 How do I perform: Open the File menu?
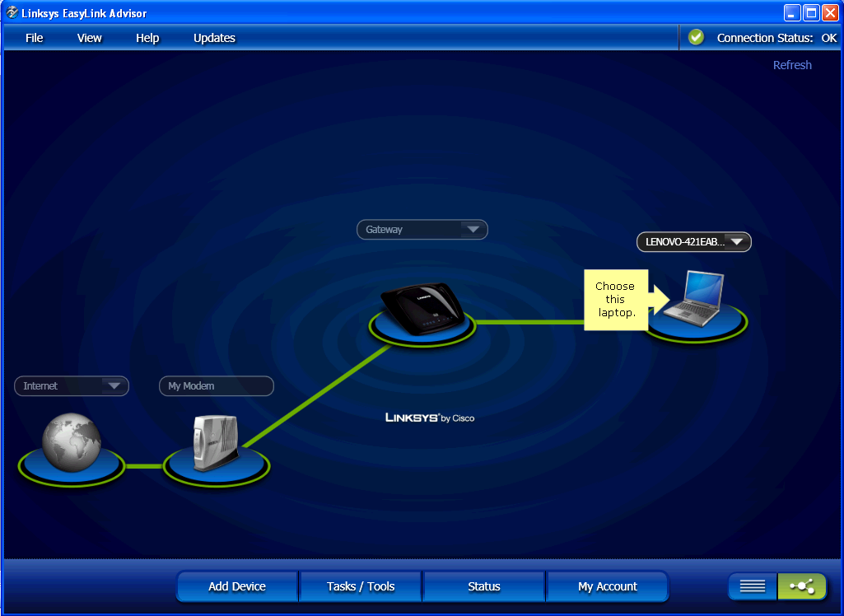(33, 38)
